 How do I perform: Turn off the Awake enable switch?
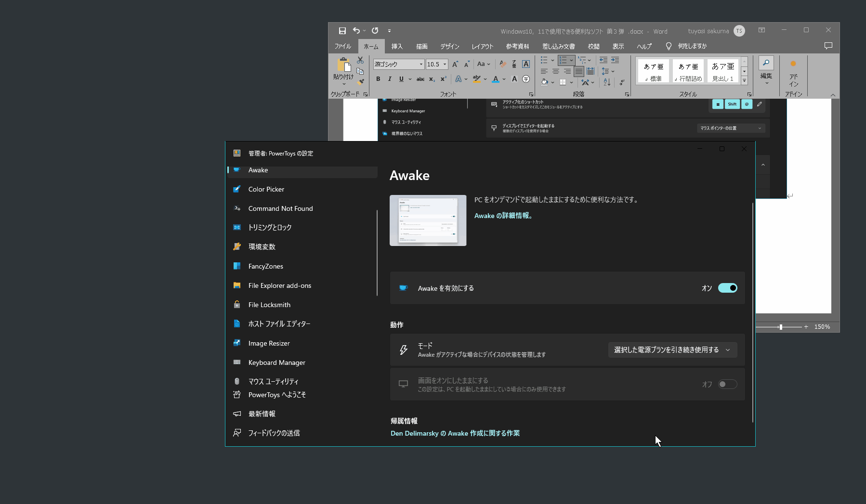click(727, 288)
